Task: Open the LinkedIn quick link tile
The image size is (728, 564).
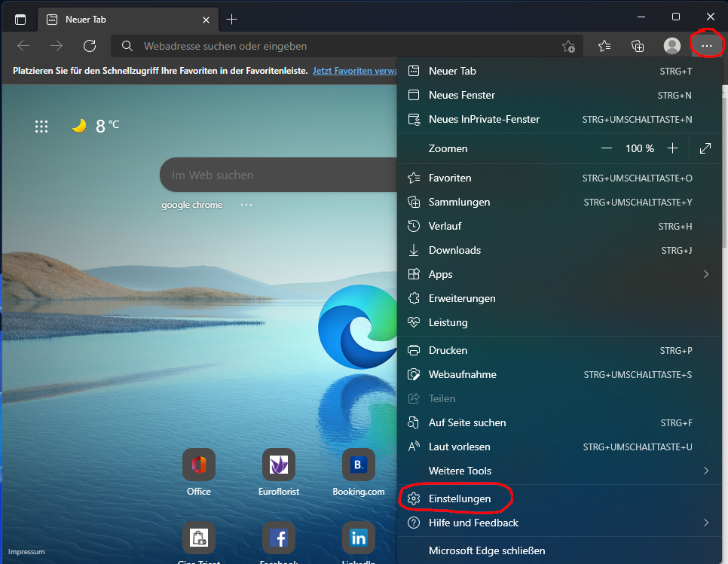Action: pos(358,538)
